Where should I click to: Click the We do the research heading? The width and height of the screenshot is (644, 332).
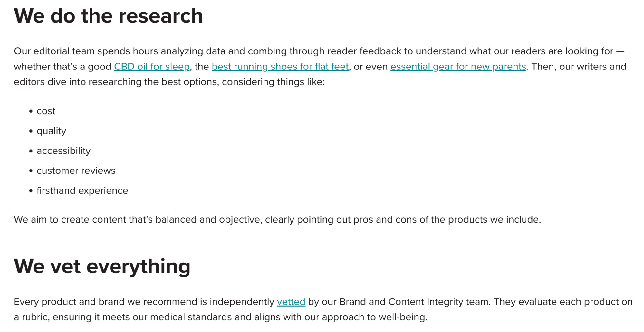(x=108, y=16)
